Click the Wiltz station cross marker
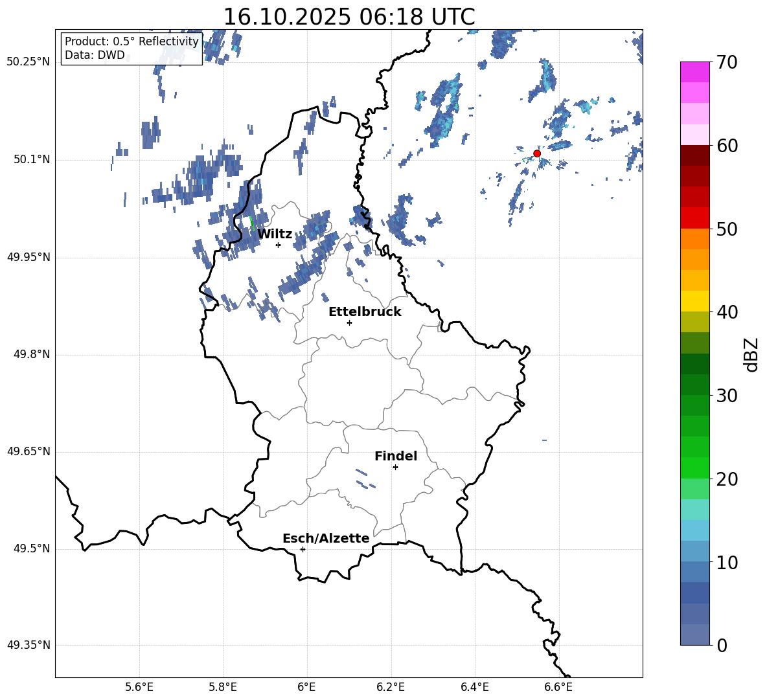The width and height of the screenshot is (767, 700). point(278,245)
